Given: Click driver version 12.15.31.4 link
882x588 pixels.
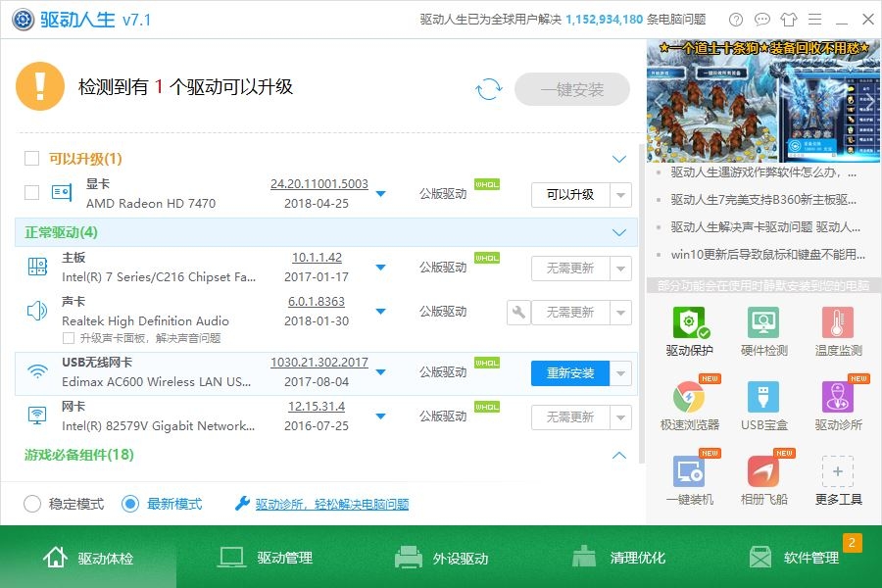Looking at the screenshot, I should click(x=317, y=407).
